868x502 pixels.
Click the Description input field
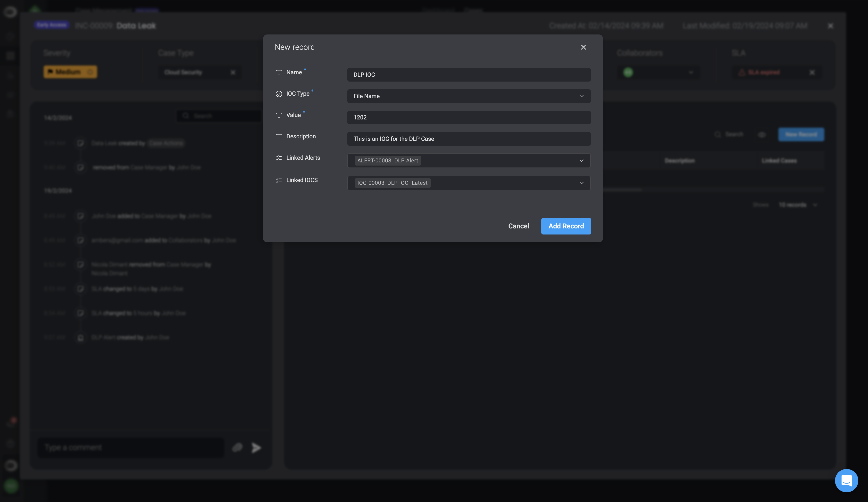(469, 139)
